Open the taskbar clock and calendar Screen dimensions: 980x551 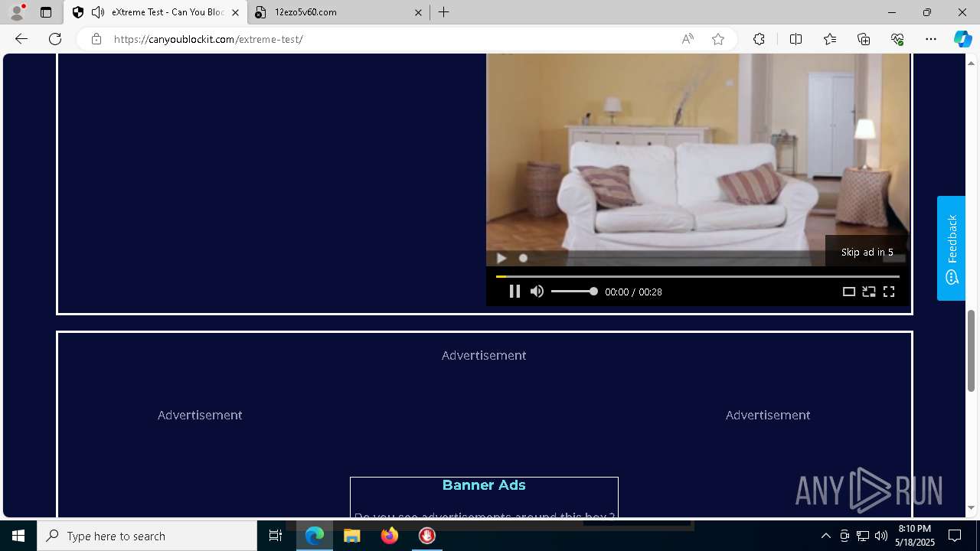[x=915, y=536]
